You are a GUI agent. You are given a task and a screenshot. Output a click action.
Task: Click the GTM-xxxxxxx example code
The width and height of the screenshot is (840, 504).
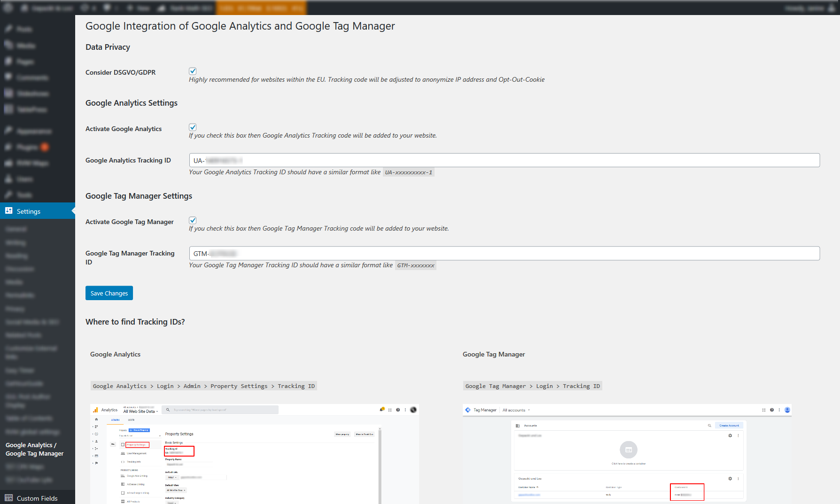[416, 265]
